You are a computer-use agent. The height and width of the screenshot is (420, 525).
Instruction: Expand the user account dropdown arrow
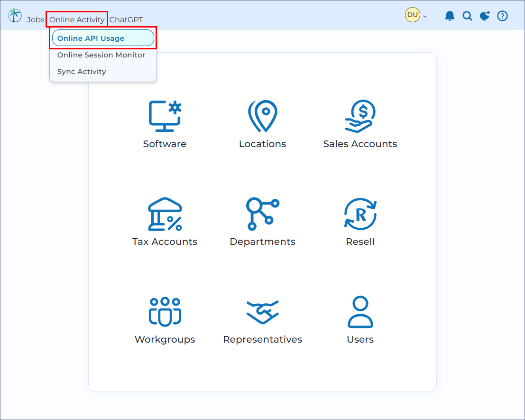click(x=425, y=16)
